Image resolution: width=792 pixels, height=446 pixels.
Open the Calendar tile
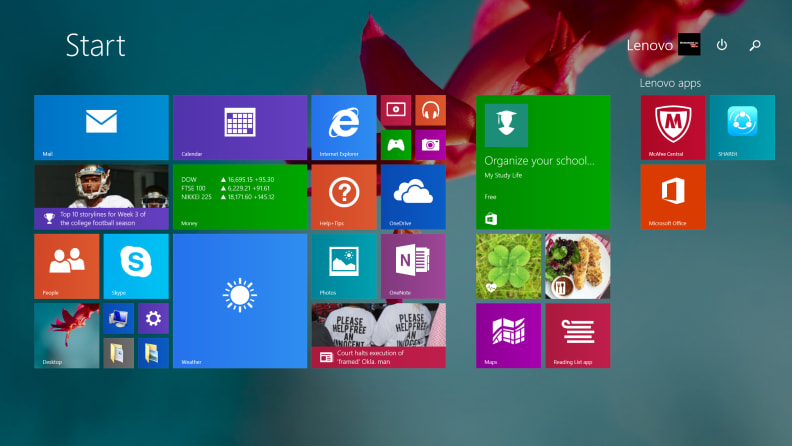tap(240, 127)
